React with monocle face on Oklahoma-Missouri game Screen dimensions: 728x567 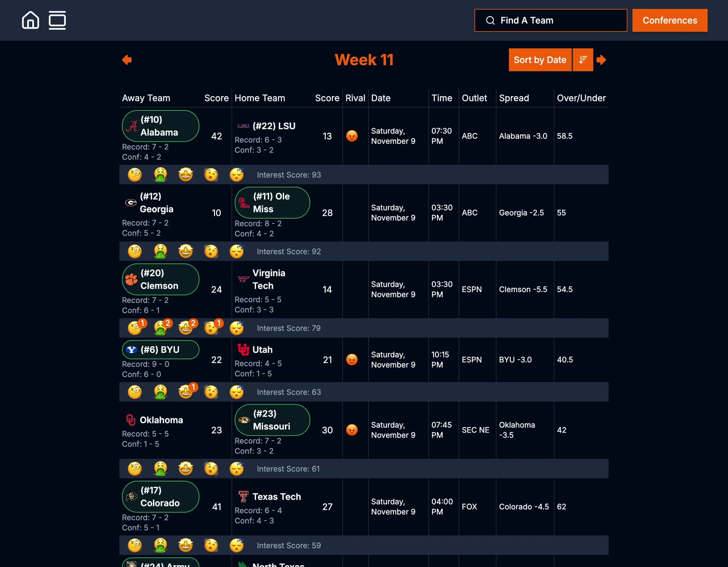pos(135,468)
